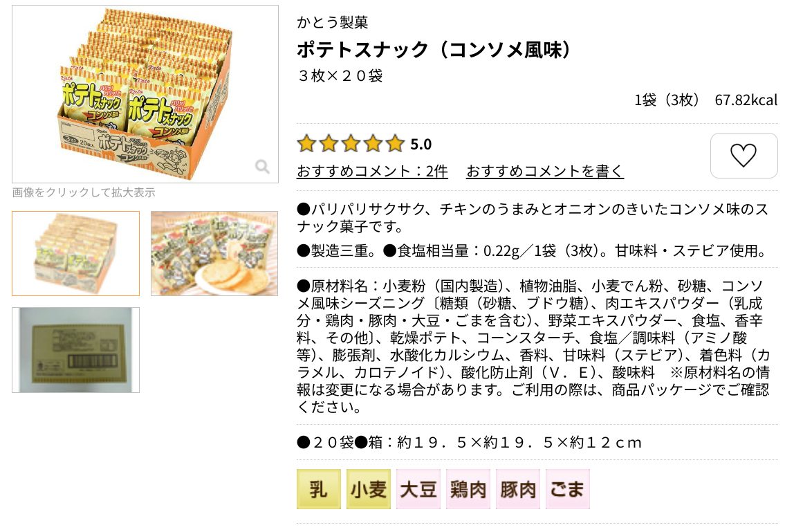This screenshot has height=532, width=785.
Task: Click the fifth gold rating star
Action: pos(395,144)
